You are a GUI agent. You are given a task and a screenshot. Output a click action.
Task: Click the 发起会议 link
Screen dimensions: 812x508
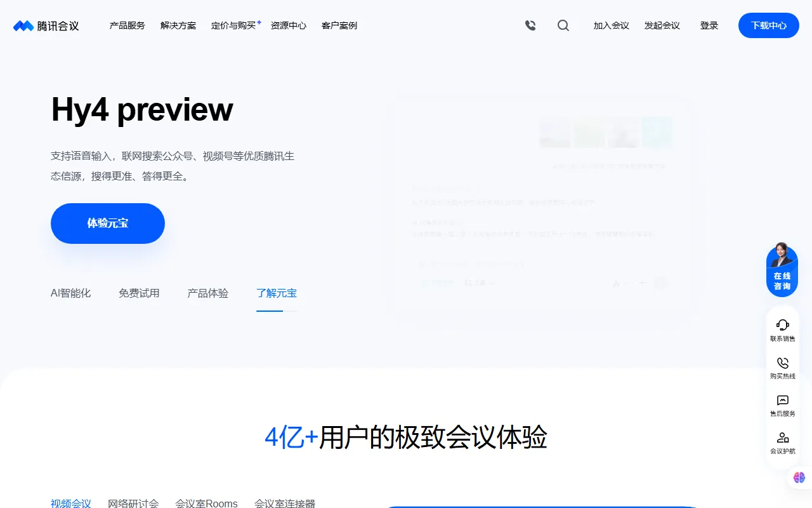(662, 25)
